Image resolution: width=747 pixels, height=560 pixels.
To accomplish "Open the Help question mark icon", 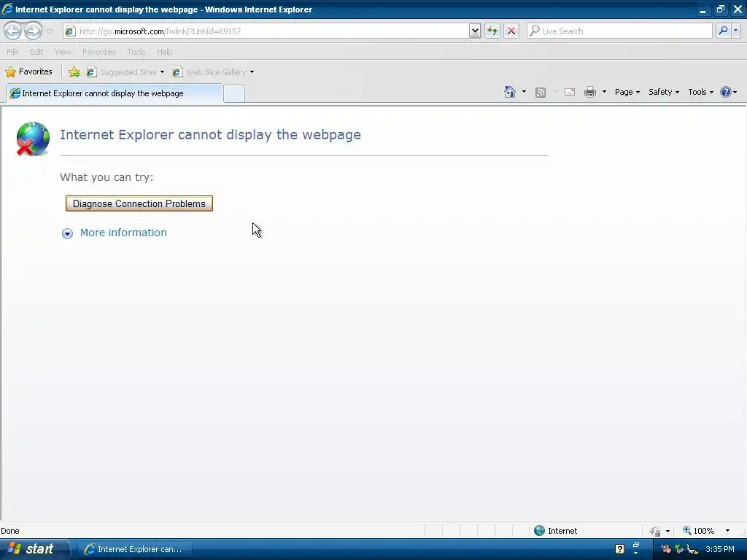I will (x=726, y=92).
